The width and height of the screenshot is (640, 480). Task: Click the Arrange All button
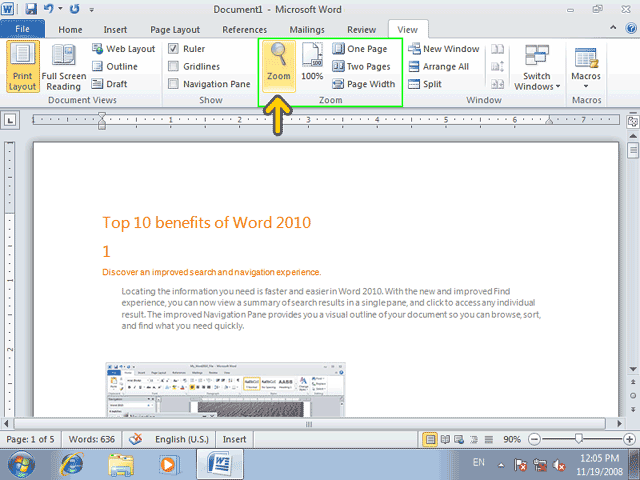tap(439, 66)
